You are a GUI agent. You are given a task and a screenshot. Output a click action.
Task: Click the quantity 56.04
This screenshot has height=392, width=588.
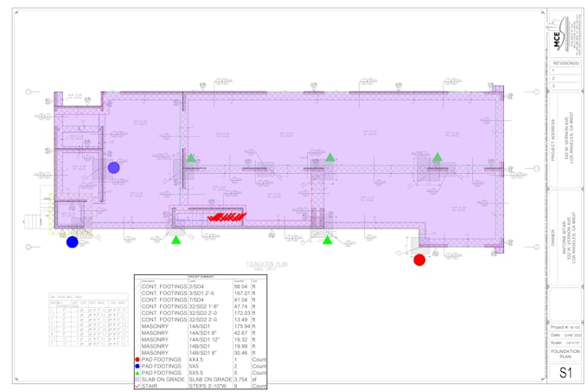click(240, 286)
